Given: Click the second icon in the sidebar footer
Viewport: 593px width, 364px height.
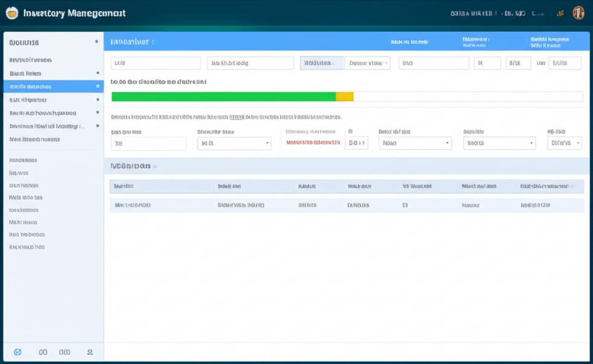Looking at the screenshot, I should point(43,352).
